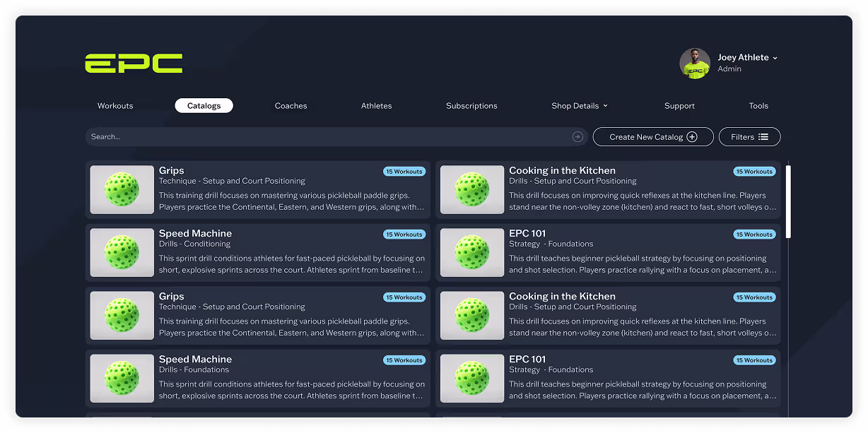The height and width of the screenshot is (433, 868).
Task: Click the Speed Machine catalog thumbnail
Action: (121, 252)
